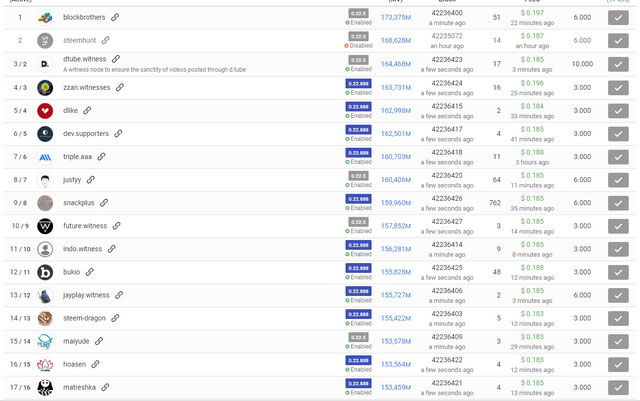
Task: Toggle the vote checkmark for justyy
Action: point(618,180)
